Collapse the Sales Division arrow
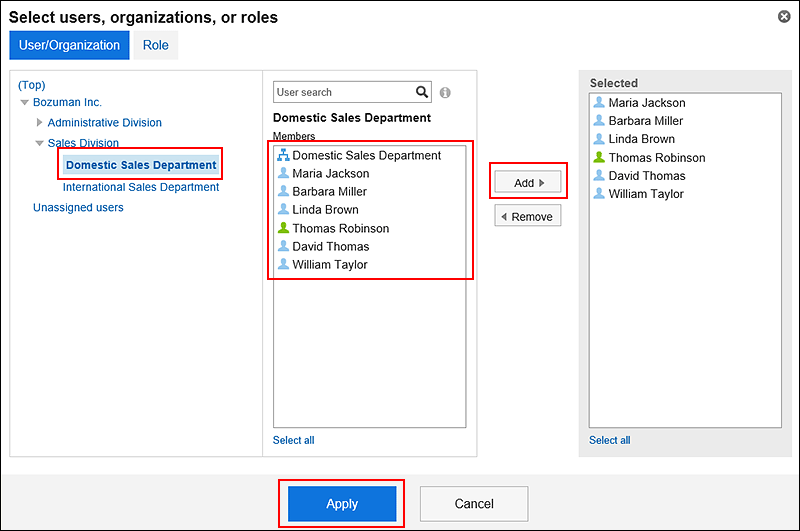Screen dimensions: 800x531 (x=39, y=143)
